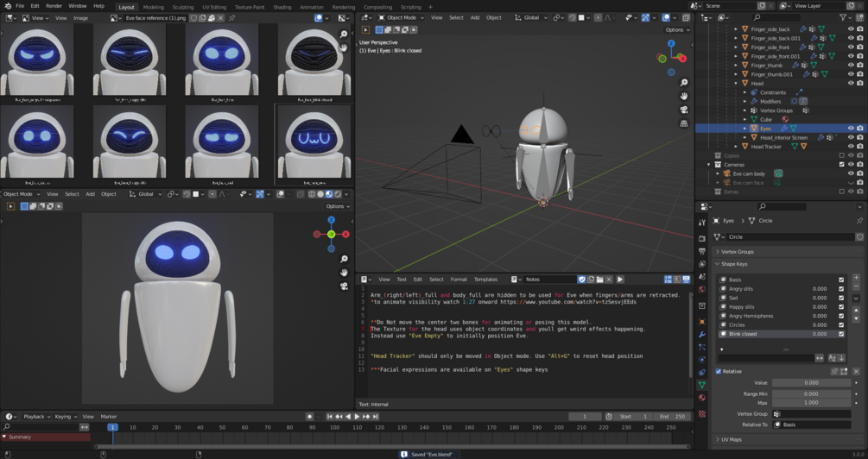Viewport: 868px width, 459px height.
Task: Open the Keying menu in timeline
Action: [66, 417]
